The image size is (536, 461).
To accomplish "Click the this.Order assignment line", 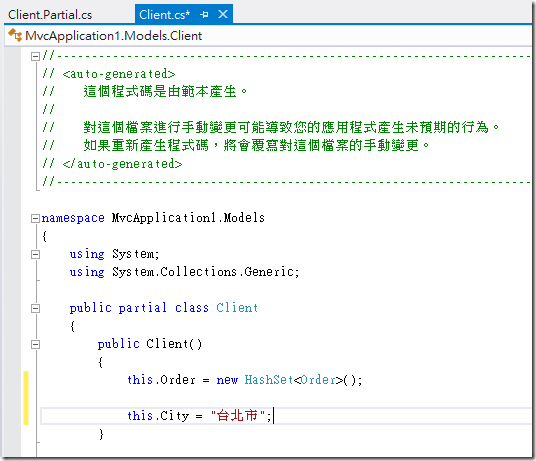I will [245, 380].
